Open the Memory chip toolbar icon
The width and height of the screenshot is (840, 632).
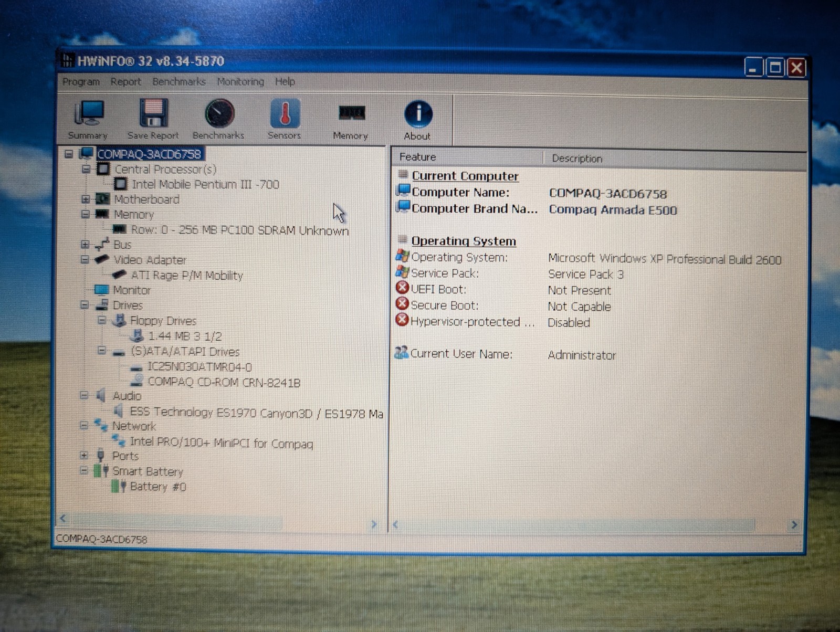coord(351,113)
